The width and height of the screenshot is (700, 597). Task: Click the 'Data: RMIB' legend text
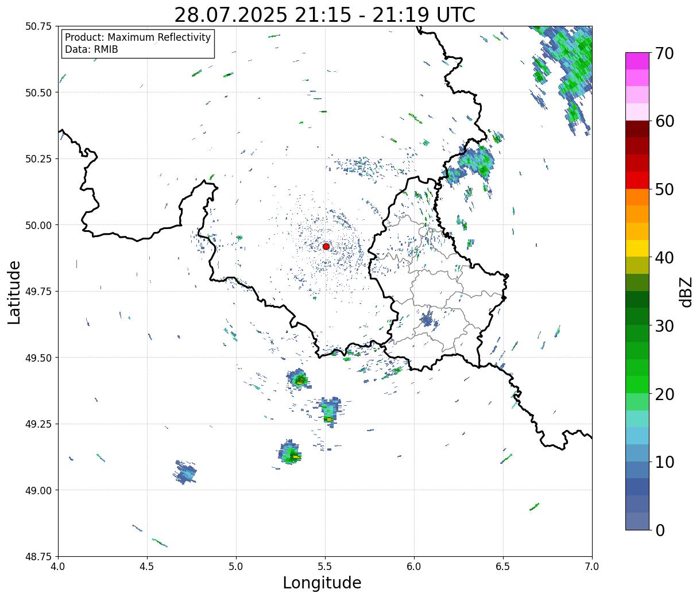tap(91, 49)
